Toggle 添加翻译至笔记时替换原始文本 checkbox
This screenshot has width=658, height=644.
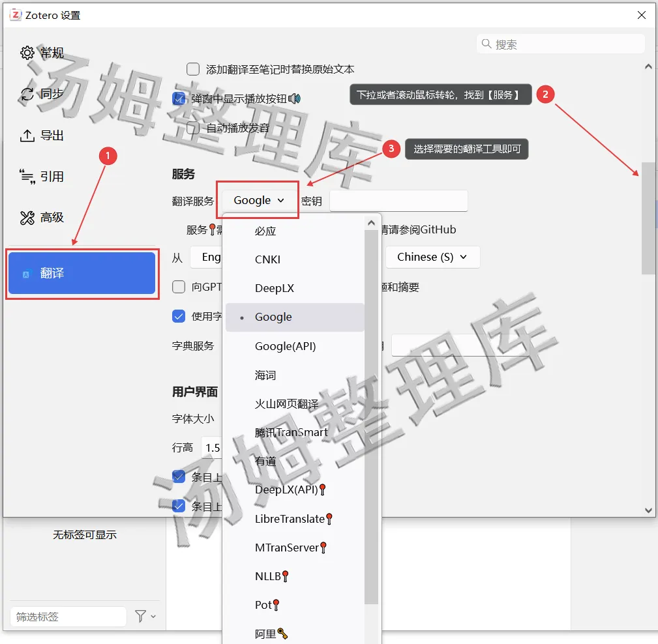click(193, 69)
